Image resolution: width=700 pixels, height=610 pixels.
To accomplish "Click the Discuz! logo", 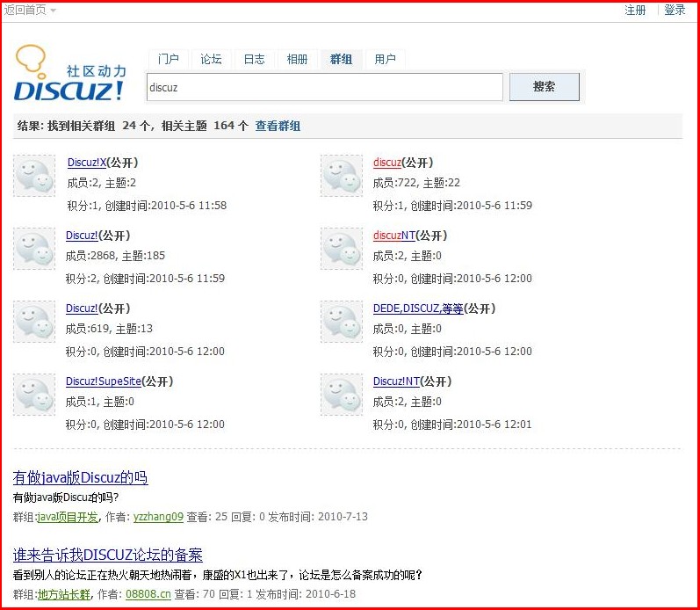I will (x=70, y=73).
